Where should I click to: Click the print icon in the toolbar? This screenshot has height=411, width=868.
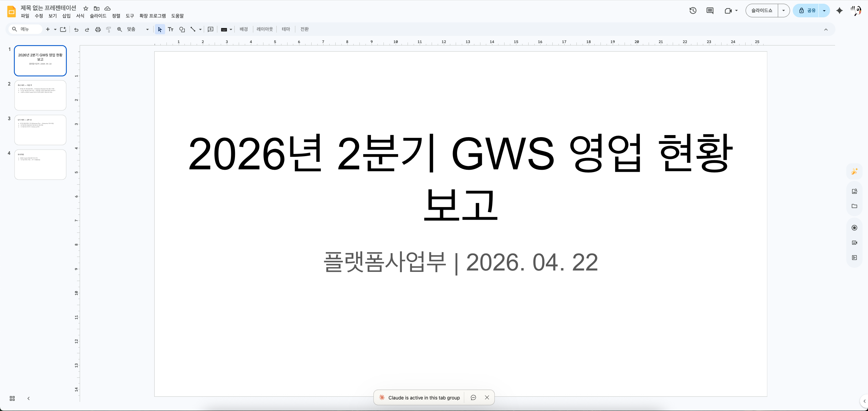click(x=98, y=30)
